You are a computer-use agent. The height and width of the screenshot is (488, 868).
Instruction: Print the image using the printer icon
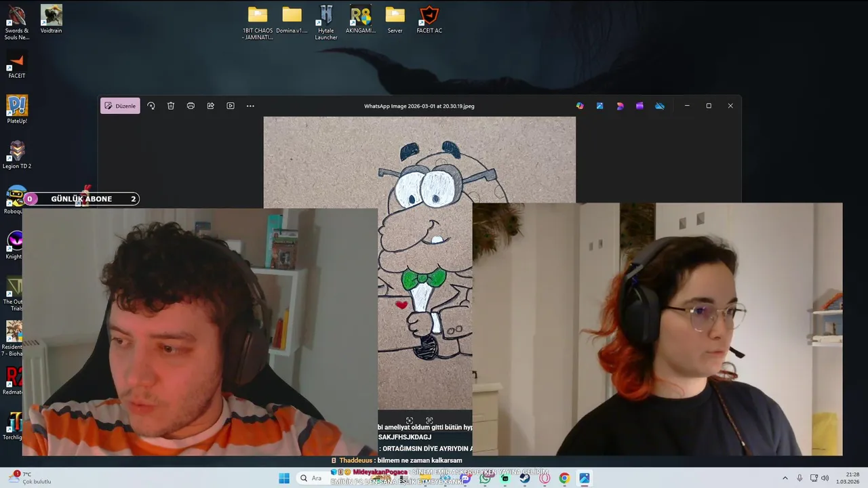191,106
